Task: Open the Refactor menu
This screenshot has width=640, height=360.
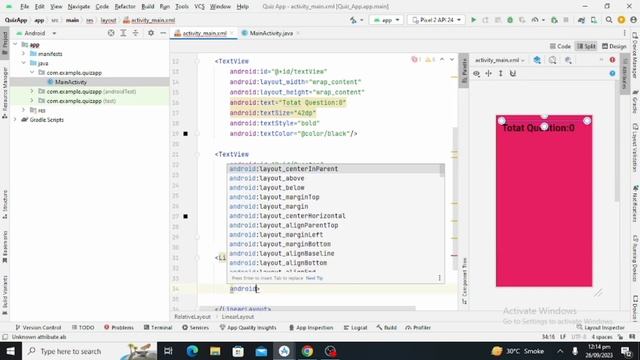Action: click(125, 7)
